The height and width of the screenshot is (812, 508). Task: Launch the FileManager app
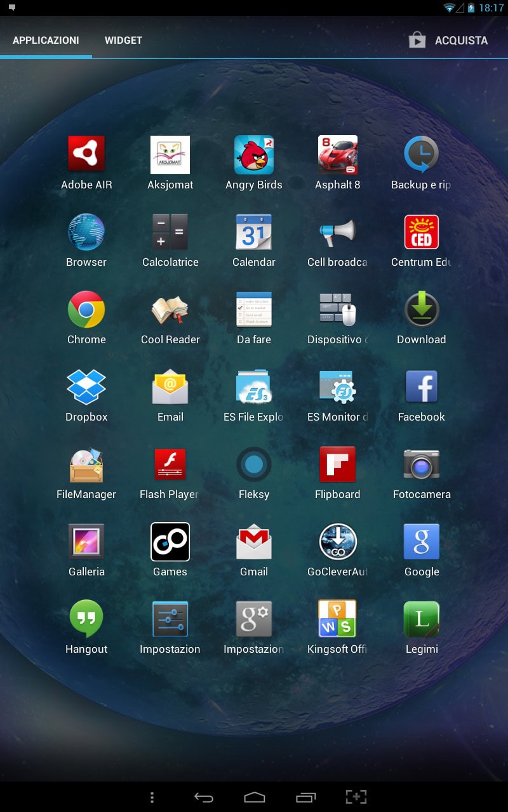click(x=86, y=464)
